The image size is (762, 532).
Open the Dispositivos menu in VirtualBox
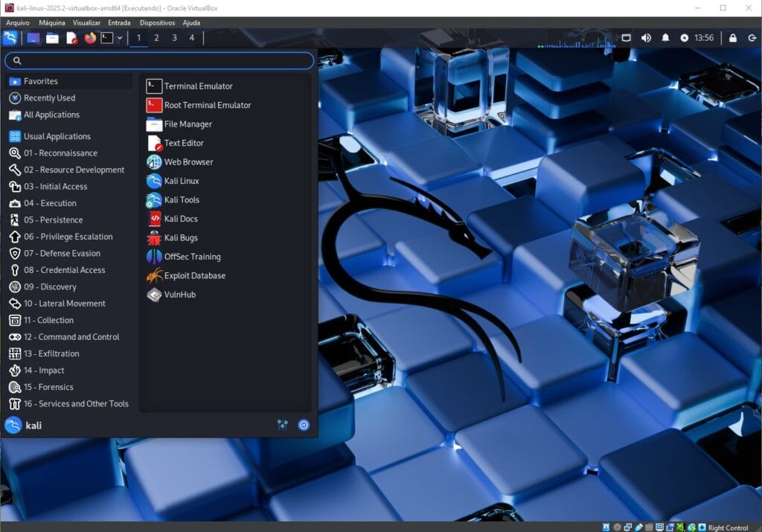point(157,23)
